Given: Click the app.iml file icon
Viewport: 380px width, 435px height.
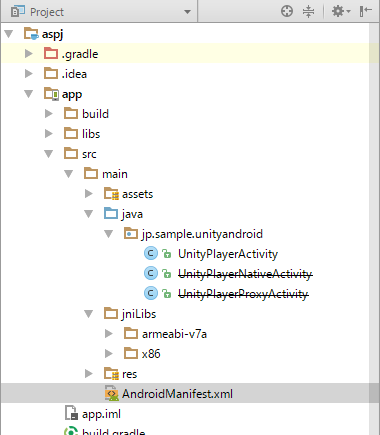Looking at the screenshot, I should click(71, 413).
